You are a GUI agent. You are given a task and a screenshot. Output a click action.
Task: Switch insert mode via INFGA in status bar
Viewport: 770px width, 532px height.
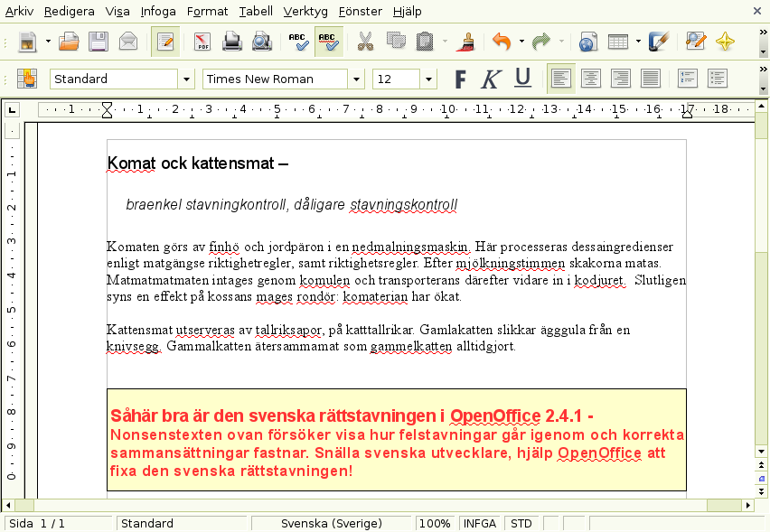pyautogui.click(x=479, y=524)
